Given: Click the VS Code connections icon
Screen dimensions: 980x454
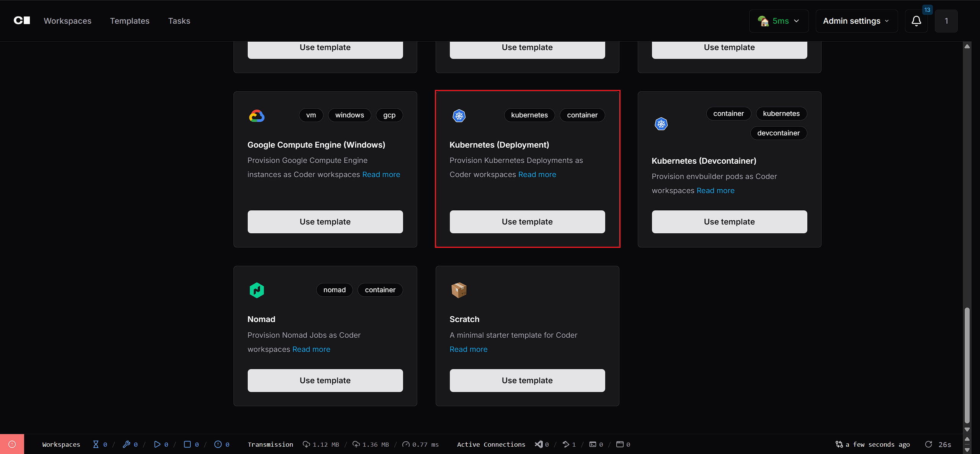Looking at the screenshot, I should (x=539, y=444).
